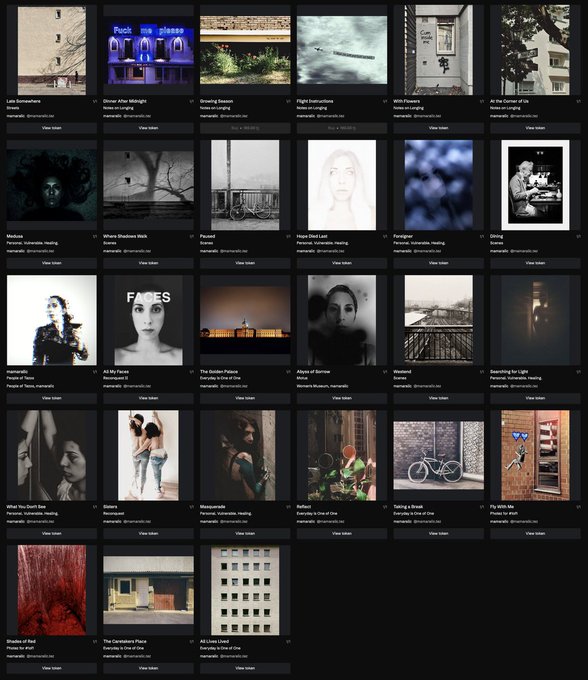Viewport: 588px width, 680px height.
Task: Open the Dining black-and-white thumbnail
Action: (535, 185)
